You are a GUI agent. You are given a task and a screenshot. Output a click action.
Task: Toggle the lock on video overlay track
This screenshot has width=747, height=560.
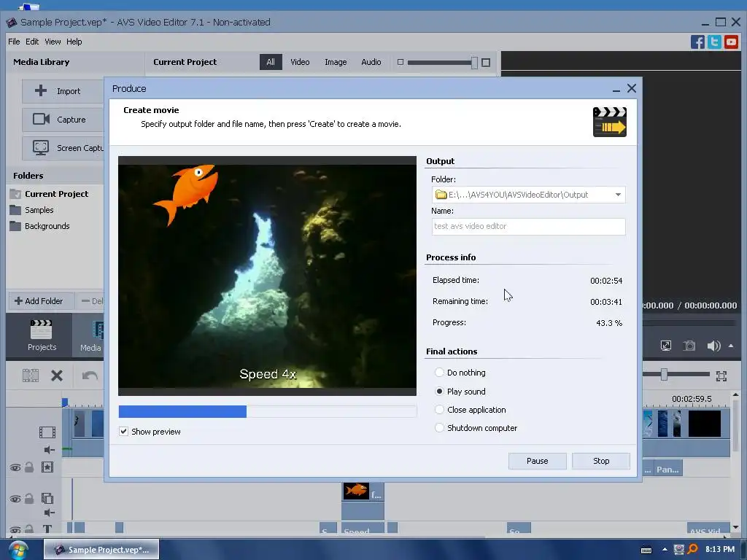tap(29, 499)
